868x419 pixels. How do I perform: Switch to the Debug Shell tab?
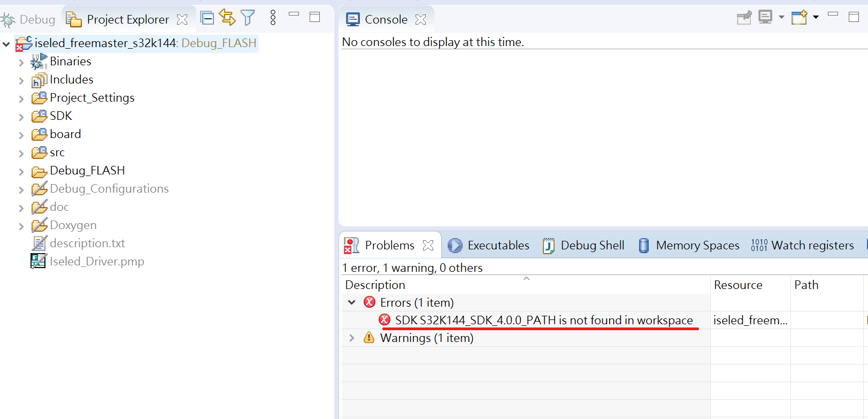[583, 246]
